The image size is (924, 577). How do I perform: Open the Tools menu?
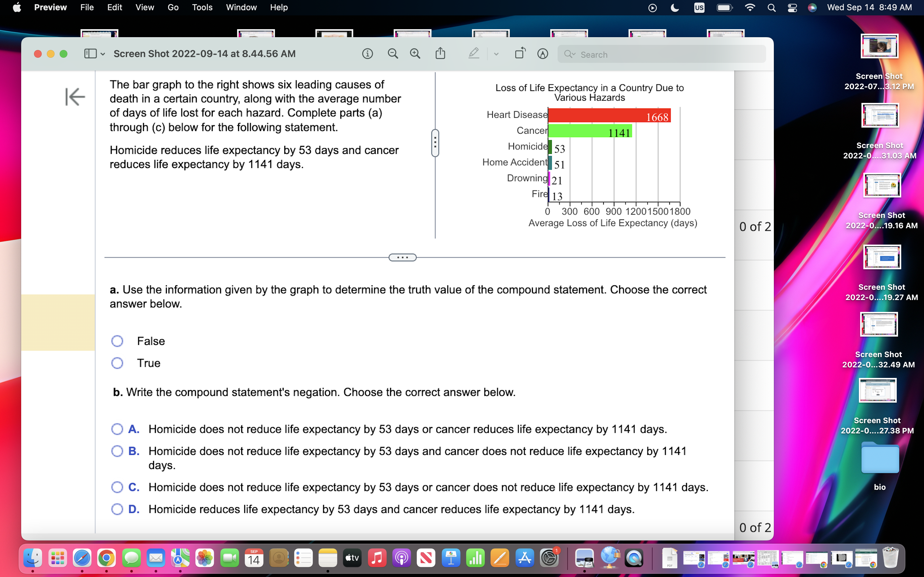coord(202,7)
